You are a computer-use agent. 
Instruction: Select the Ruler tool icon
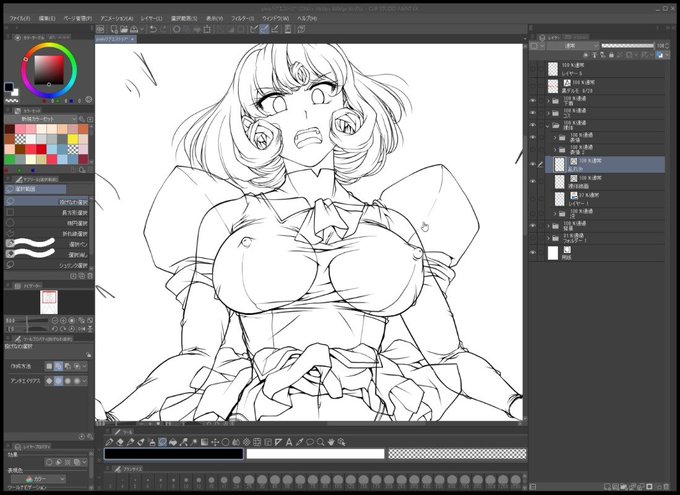click(278, 442)
